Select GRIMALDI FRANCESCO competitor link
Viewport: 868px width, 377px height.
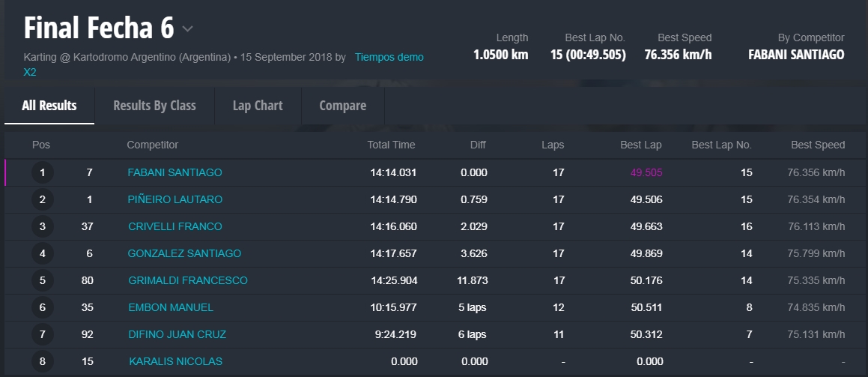(187, 280)
